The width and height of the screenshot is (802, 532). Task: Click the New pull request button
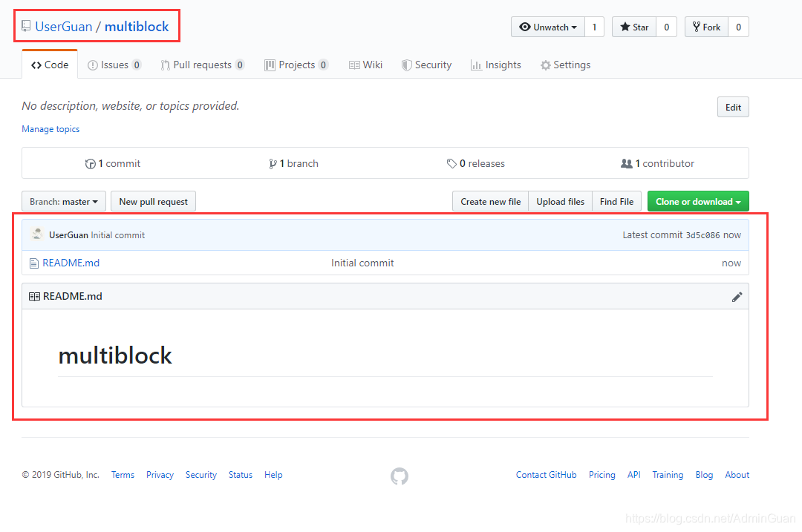[154, 201]
